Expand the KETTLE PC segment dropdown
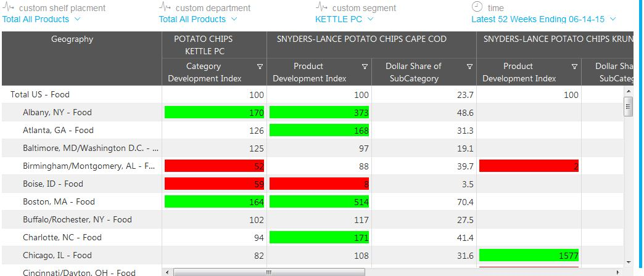This screenshot has width=644, height=276. tap(370, 19)
